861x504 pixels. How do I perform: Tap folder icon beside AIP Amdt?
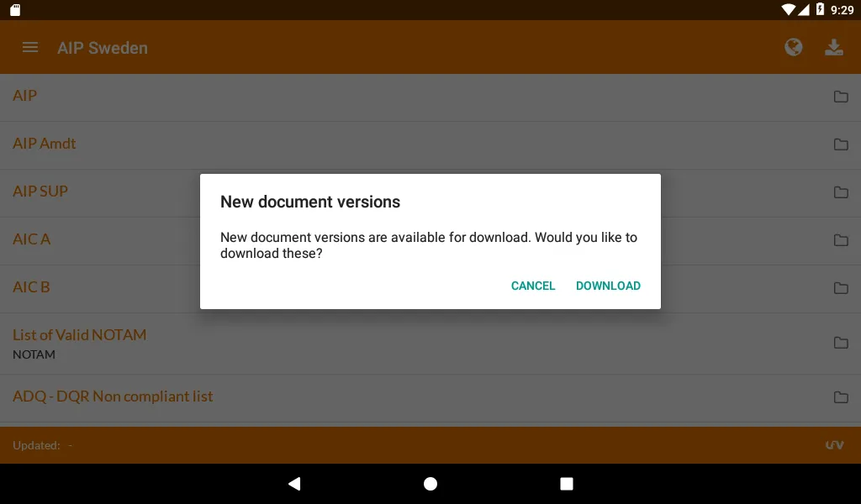pyautogui.click(x=841, y=144)
